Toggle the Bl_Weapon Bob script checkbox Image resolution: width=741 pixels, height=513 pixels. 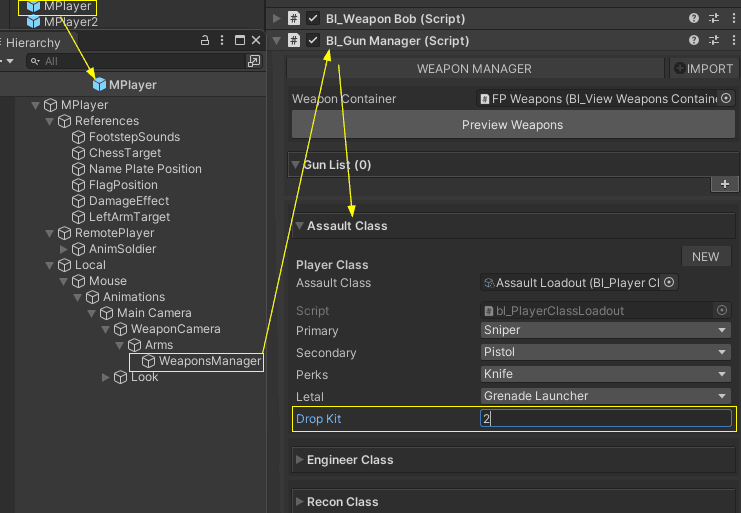tap(314, 18)
